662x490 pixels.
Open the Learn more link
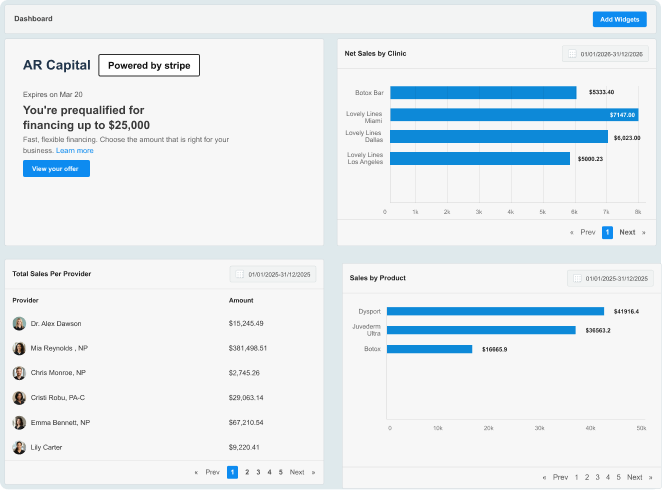click(75, 150)
